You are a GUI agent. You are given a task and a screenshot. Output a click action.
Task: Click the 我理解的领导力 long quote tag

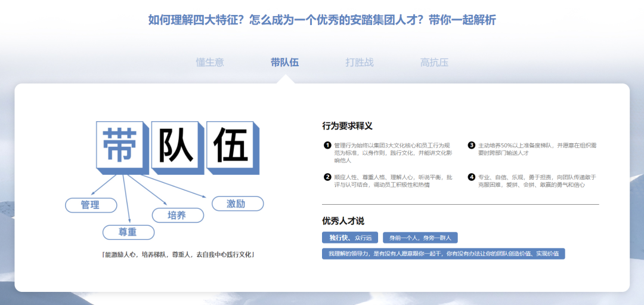(444, 254)
